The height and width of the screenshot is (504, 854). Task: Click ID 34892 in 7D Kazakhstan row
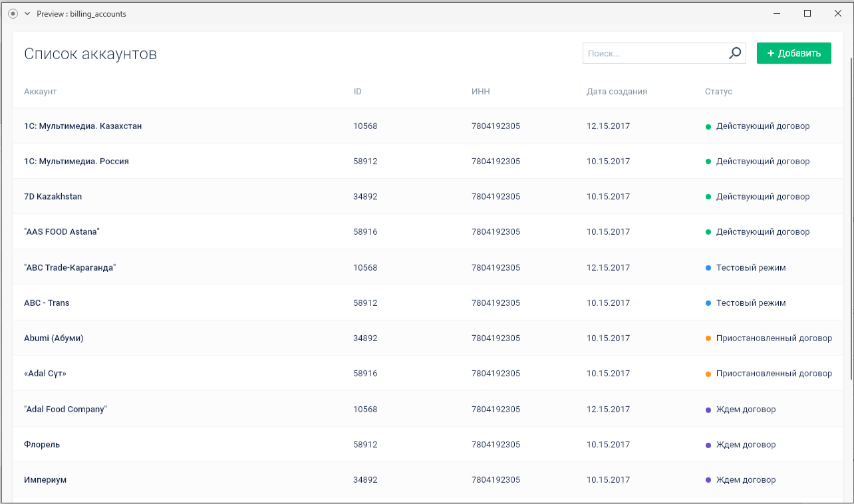[x=365, y=196]
